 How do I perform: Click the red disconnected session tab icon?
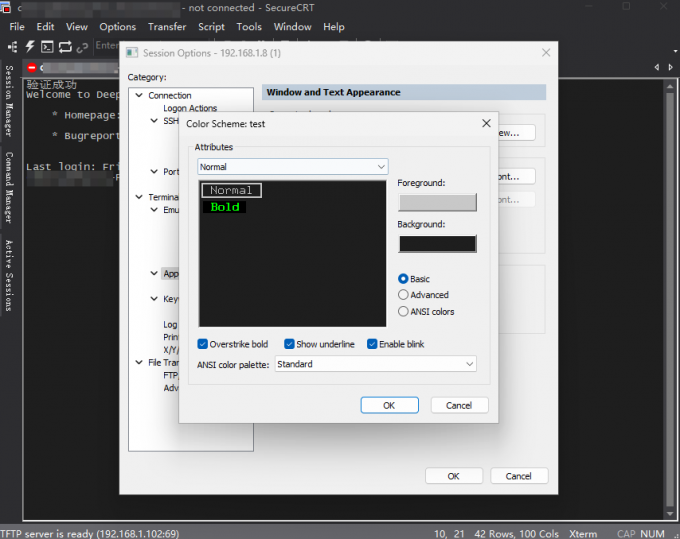point(32,67)
